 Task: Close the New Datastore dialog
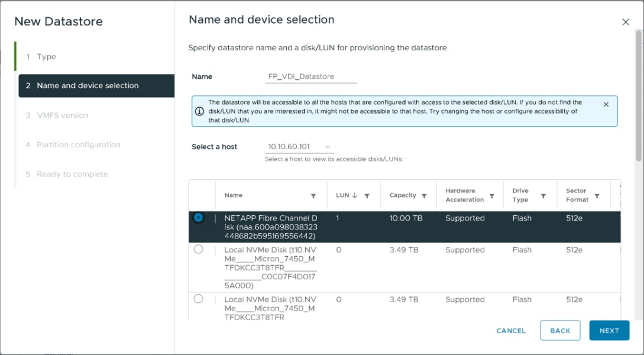click(x=626, y=22)
